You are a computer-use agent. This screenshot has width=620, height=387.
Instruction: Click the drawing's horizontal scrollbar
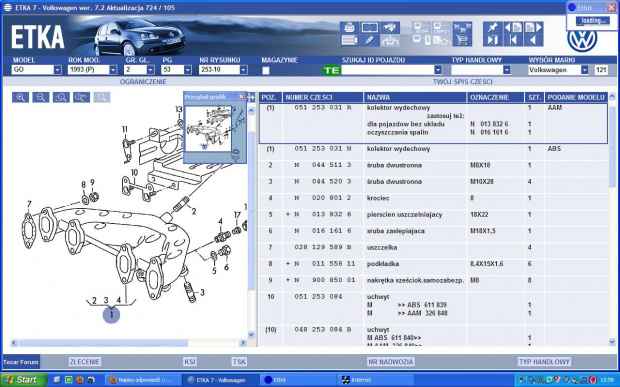pyautogui.click(x=129, y=343)
